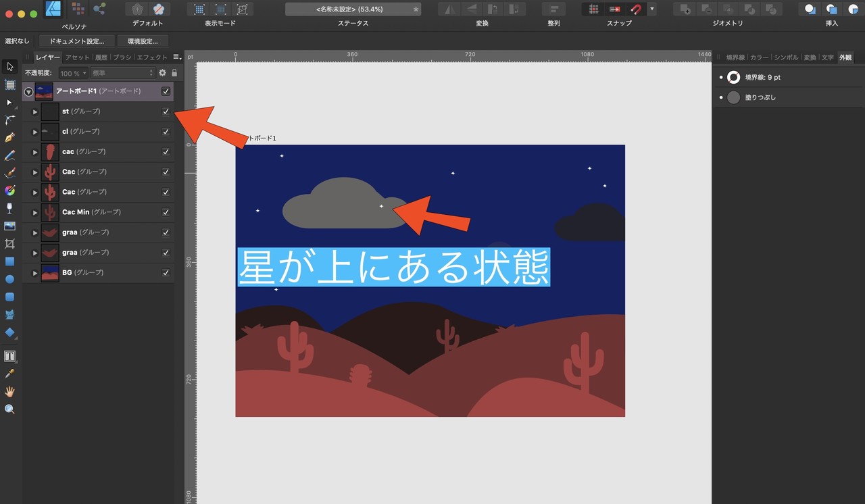
Task: Uncheck visibility of st group layer
Action: (x=166, y=111)
